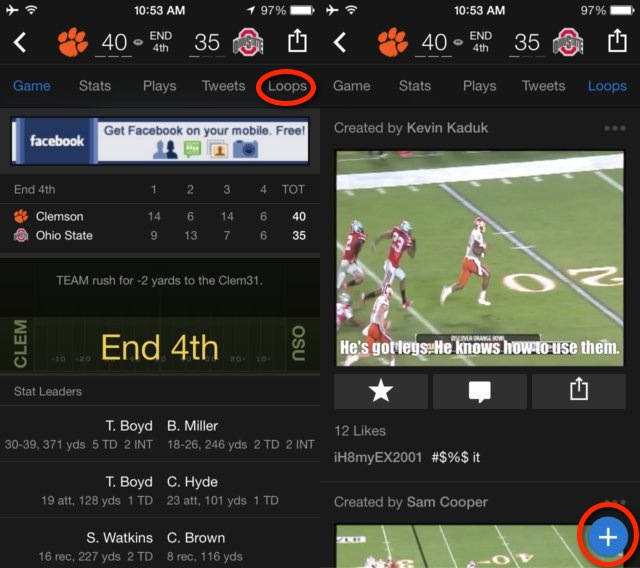Like the loop with star button

[x=380, y=391]
